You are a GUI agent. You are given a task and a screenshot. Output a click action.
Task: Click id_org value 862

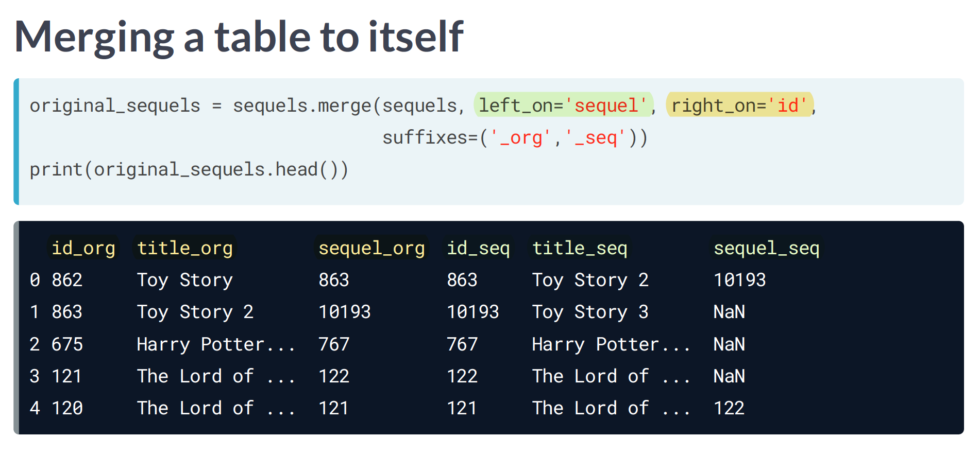(67, 280)
